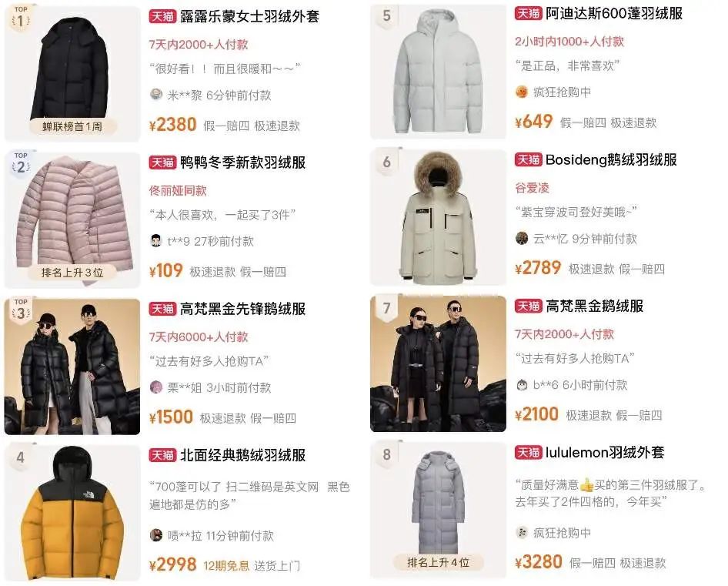The width and height of the screenshot is (728, 586).
Task: Open the black 露露乐蒙 down jacket image
Action: pos(72,73)
